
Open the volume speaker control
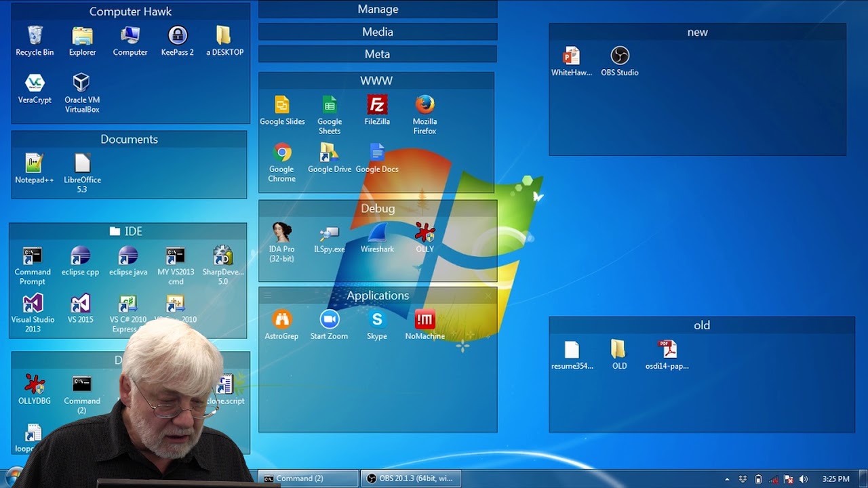804,479
